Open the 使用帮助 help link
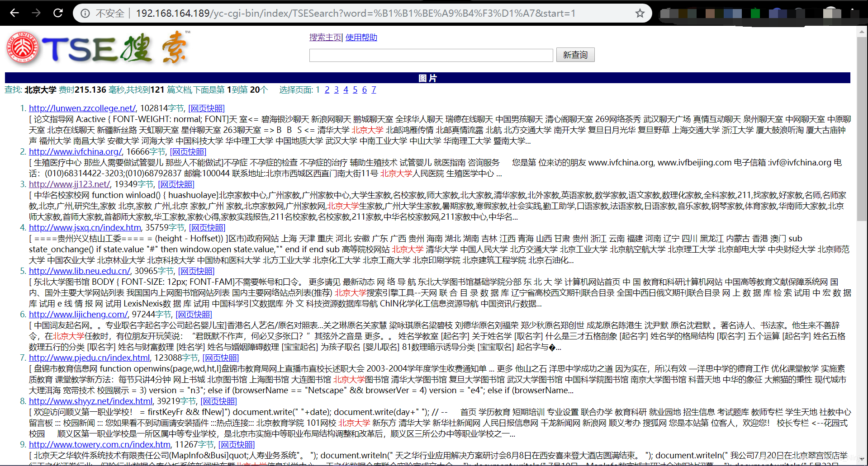The height and width of the screenshot is (466, 868). pyautogui.click(x=360, y=37)
